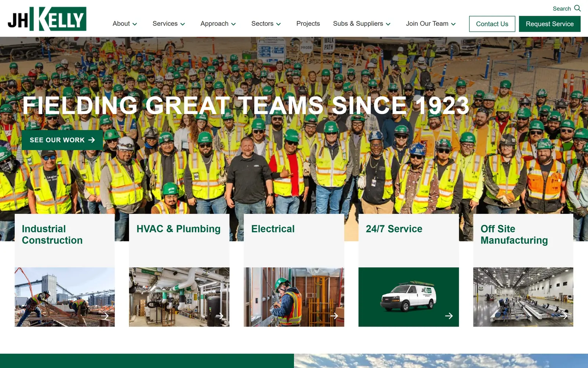The height and width of the screenshot is (368, 588).
Task: Click the Contact Us button
Action: click(x=492, y=24)
